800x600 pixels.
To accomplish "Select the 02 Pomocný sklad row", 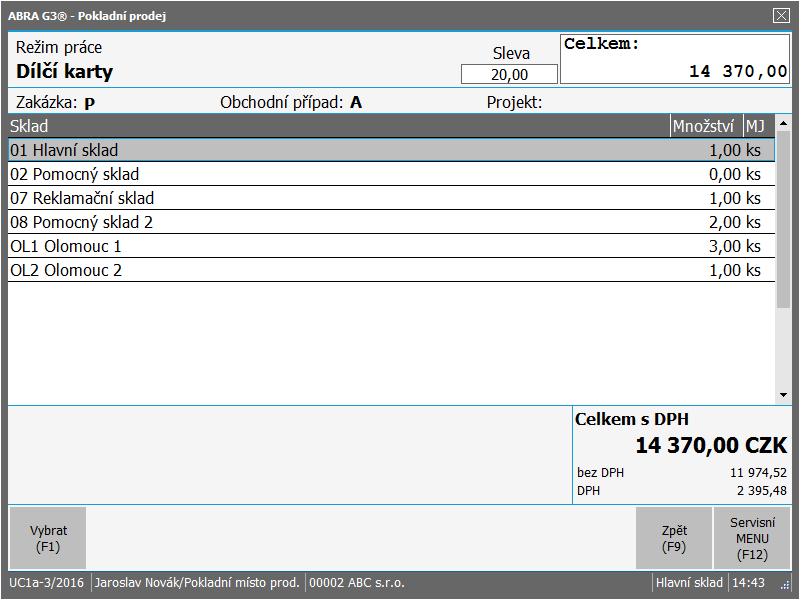I will pos(390,174).
